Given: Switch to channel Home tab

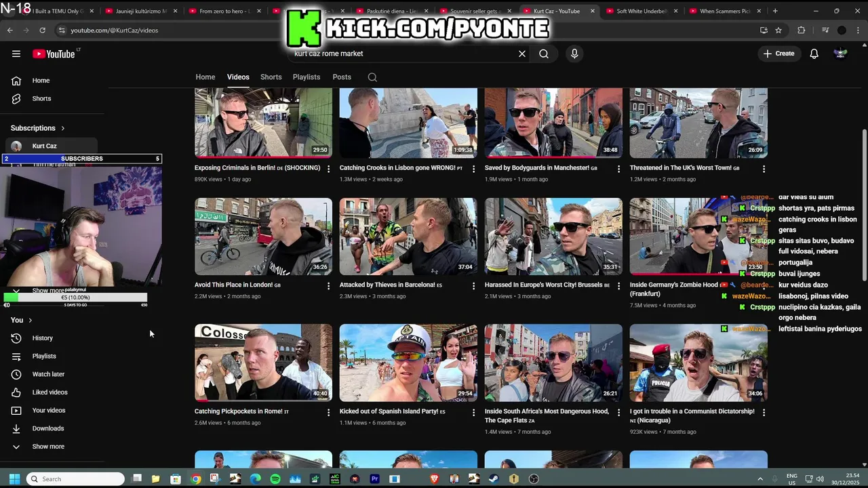Looking at the screenshot, I should (205, 77).
